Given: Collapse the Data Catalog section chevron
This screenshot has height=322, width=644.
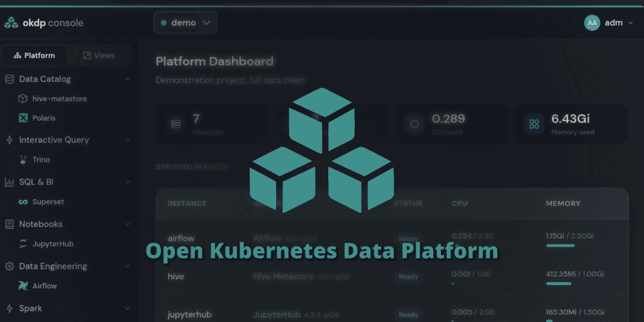Looking at the screenshot, I should (127, 79).
